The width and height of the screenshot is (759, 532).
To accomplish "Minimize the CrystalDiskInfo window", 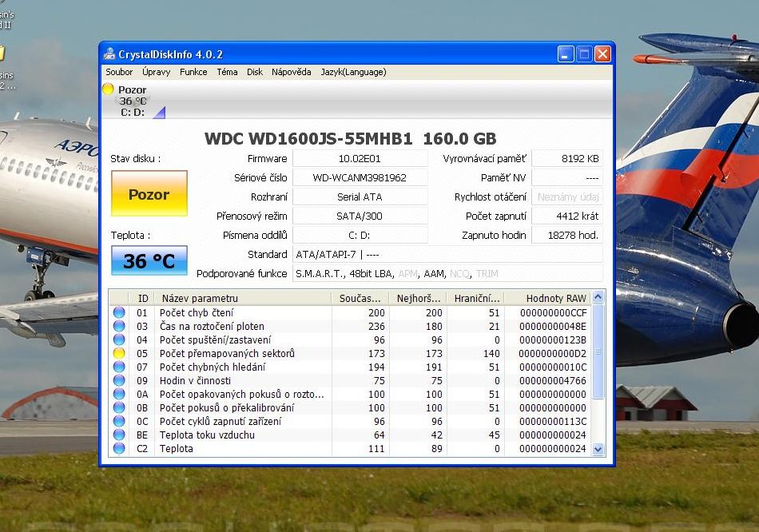I will 566,54.
